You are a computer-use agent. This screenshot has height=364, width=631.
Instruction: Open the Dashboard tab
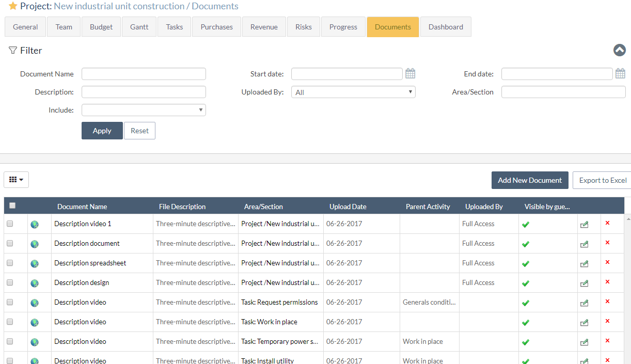[445, 26]
